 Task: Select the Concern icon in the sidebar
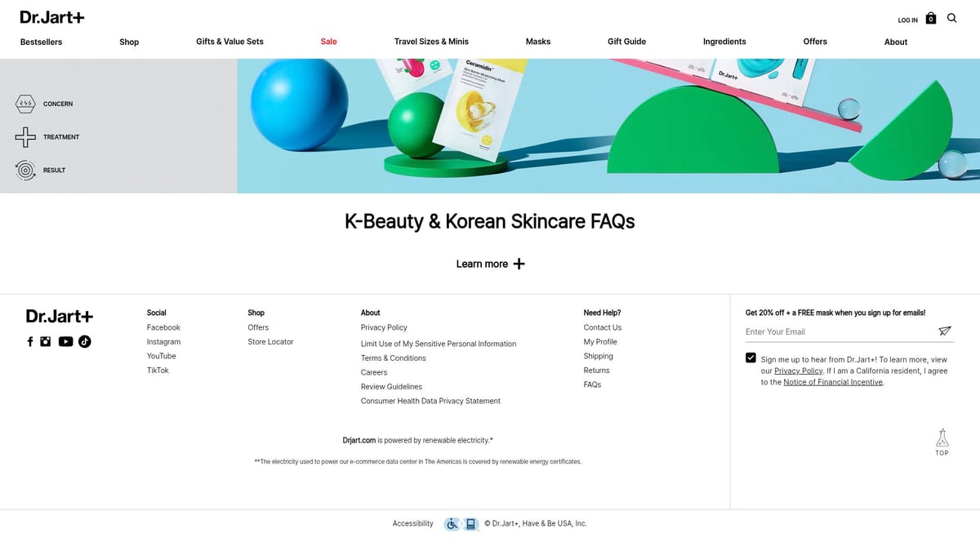click(x=24, y=104)
